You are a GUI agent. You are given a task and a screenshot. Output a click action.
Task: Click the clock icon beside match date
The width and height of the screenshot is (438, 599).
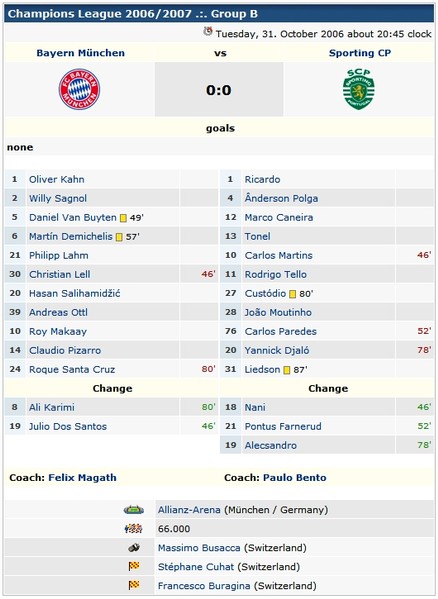coord(208,31)
